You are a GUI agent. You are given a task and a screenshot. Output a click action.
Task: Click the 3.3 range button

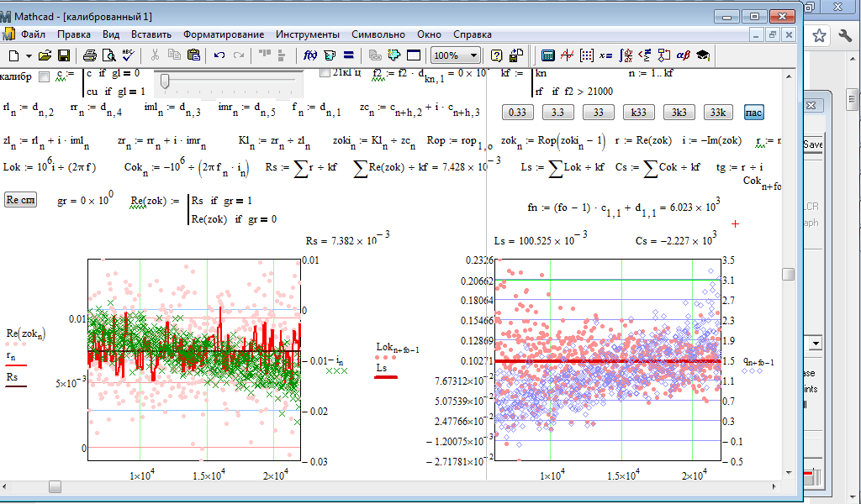coord(558,113)
